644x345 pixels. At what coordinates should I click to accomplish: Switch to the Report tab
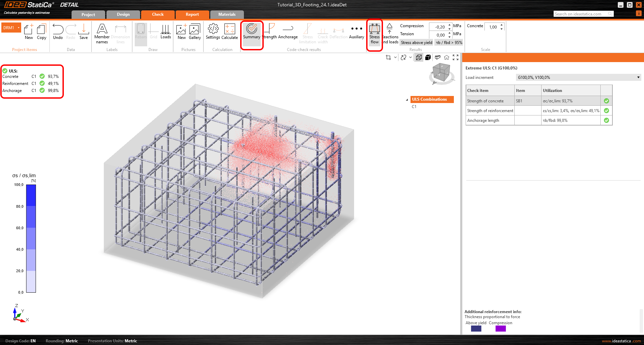point(192,14)
